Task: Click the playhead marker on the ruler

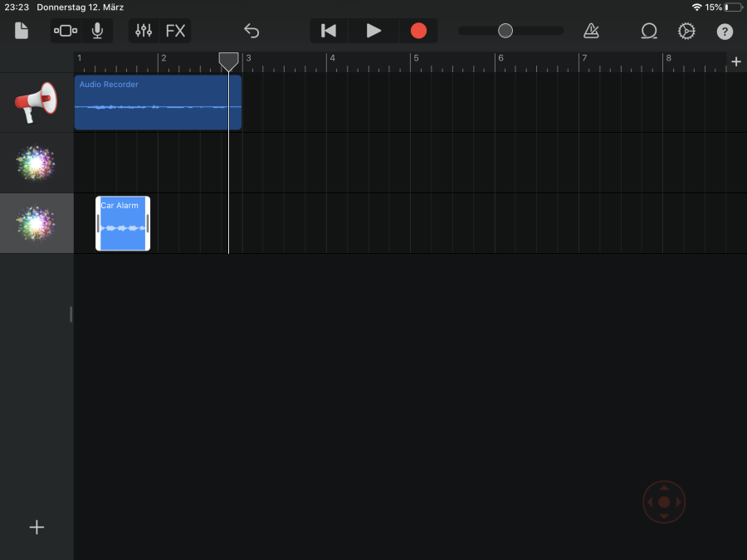Action: click(x=228, y=61)
